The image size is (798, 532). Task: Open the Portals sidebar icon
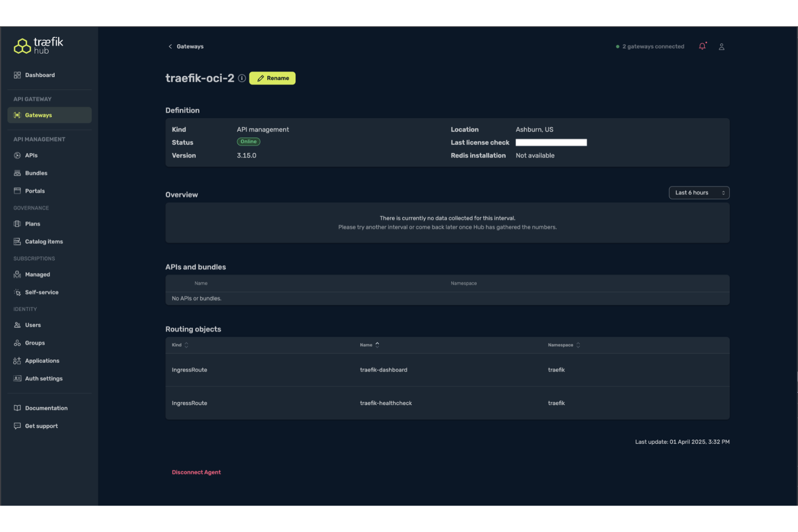pyautogui.click(x=17, y=191)
